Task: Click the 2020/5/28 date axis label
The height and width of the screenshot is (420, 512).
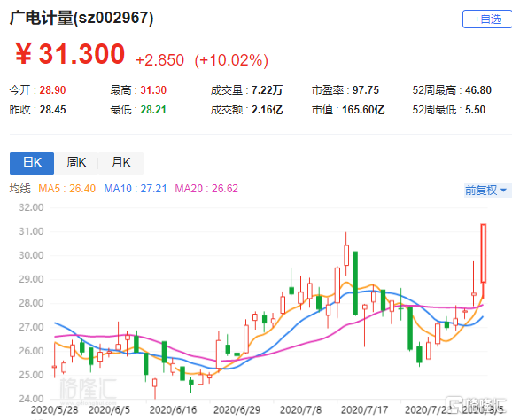Action: (55, 410)
